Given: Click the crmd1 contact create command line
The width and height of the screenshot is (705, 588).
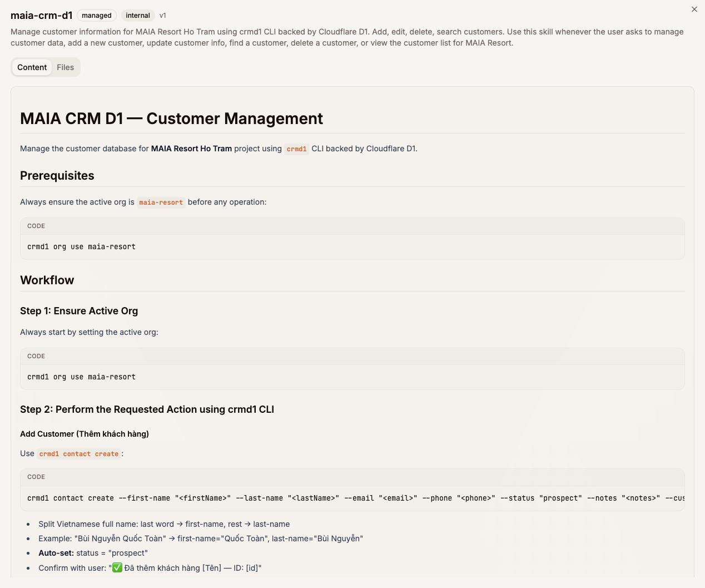Looking at the screenshot, I should pos(356,498).
